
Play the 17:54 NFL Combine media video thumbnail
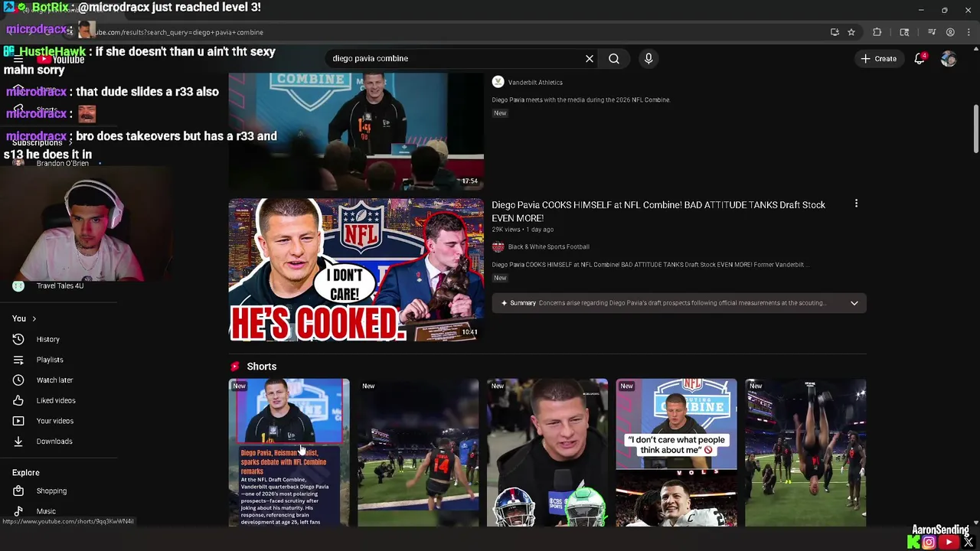pos(356,130)
